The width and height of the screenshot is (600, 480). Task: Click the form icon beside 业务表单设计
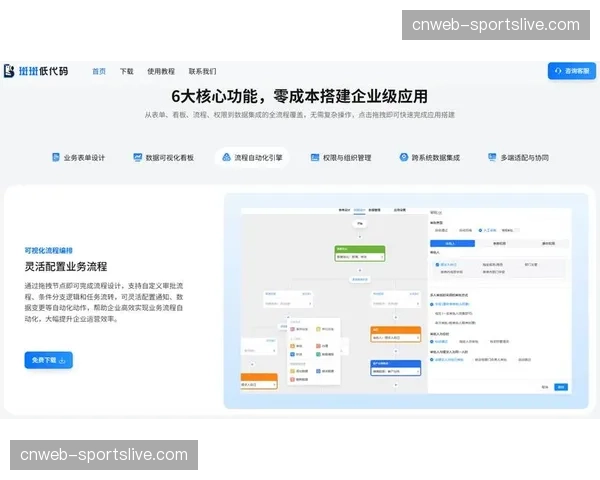click(56, 157)
